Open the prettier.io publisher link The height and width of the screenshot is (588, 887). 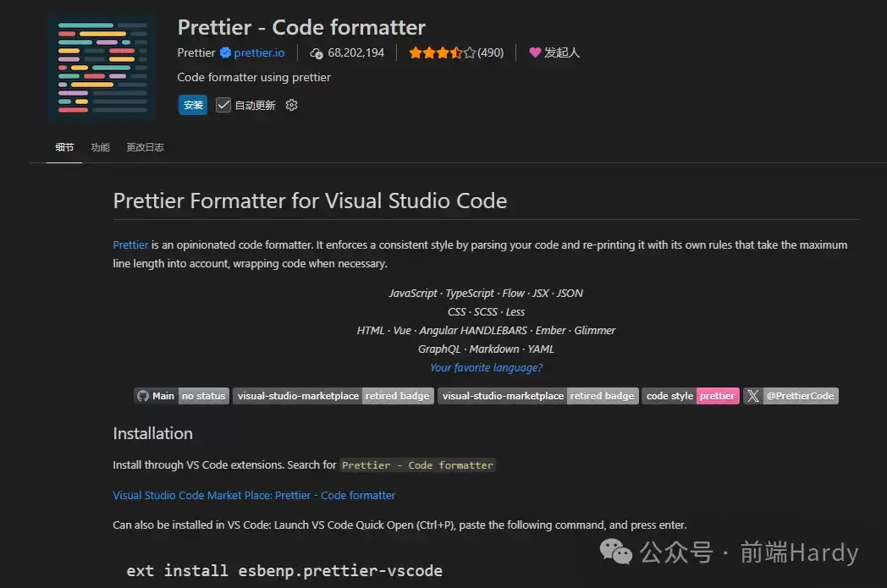[x=259, y=52]
